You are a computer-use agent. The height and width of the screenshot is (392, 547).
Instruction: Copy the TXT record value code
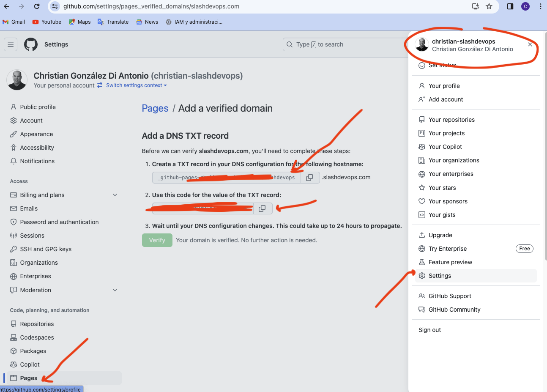(x=262, y=208)
